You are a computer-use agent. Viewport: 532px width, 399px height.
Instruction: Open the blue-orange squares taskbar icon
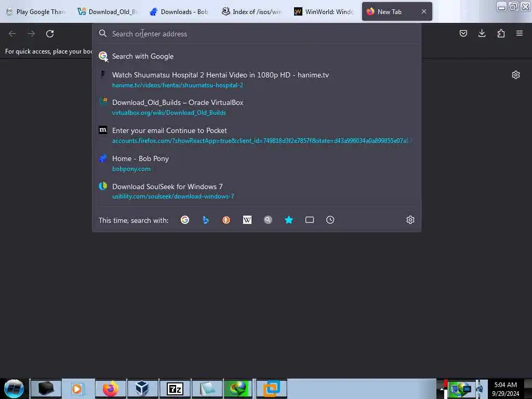(x=271, y=389)
